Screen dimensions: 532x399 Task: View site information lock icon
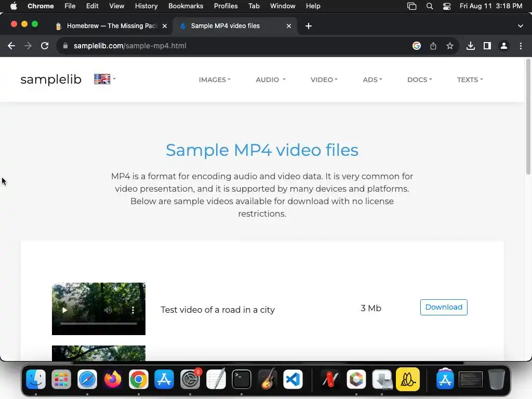pos(65,46)
